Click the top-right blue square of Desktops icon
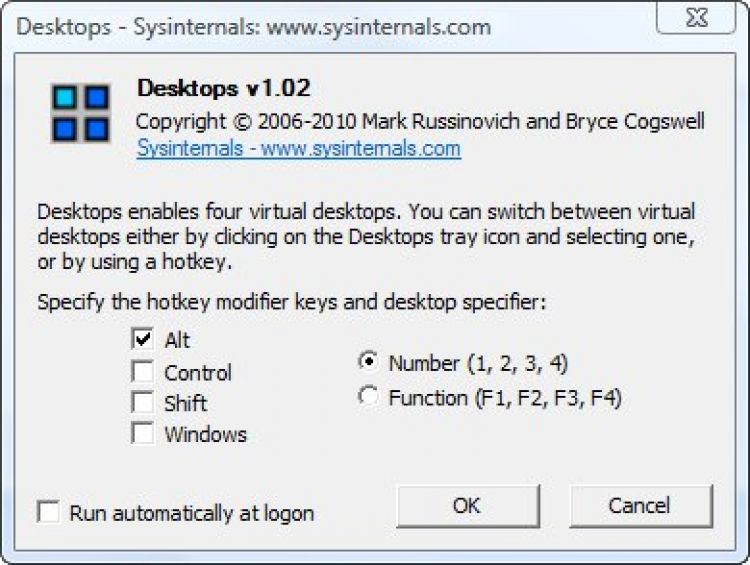 96,98
